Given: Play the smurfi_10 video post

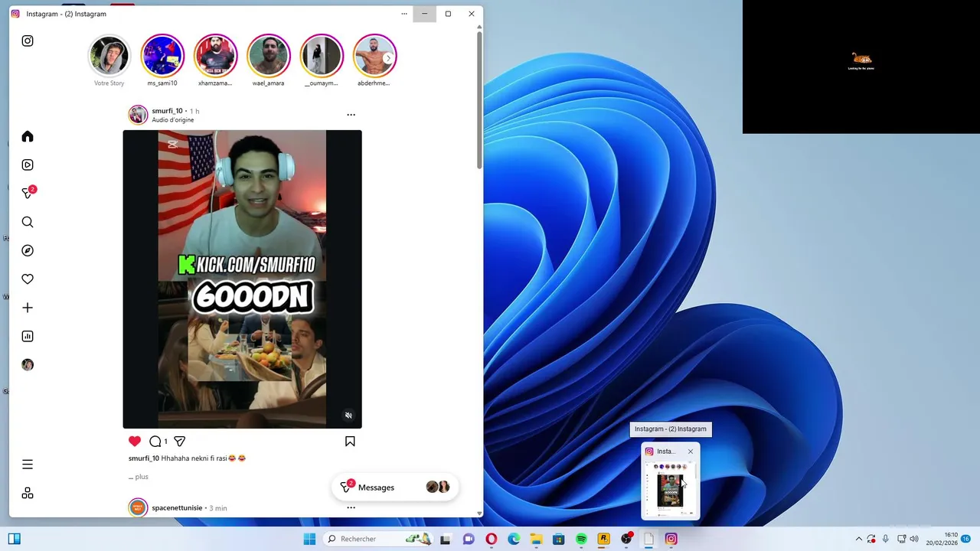Looking at the screenshot, I should point(242,279).
